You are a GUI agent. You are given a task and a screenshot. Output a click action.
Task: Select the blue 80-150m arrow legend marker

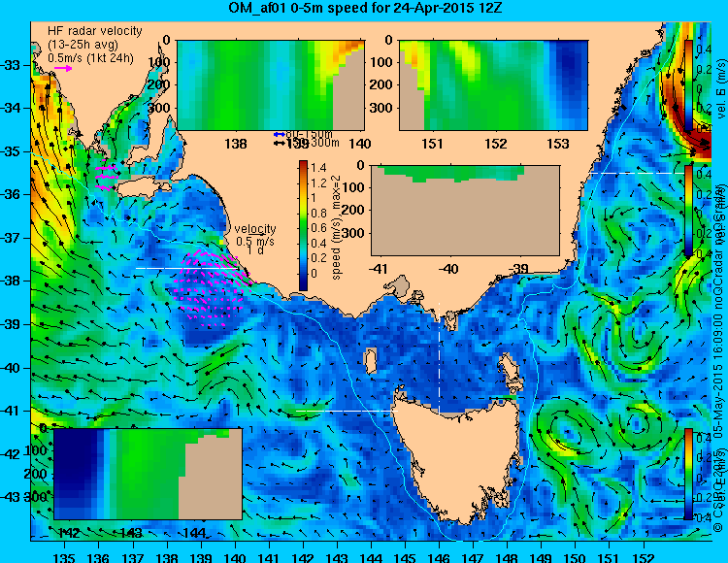click(279, 135)
